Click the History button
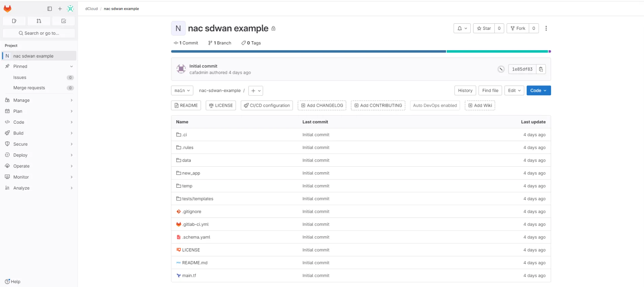 (465, 90)
